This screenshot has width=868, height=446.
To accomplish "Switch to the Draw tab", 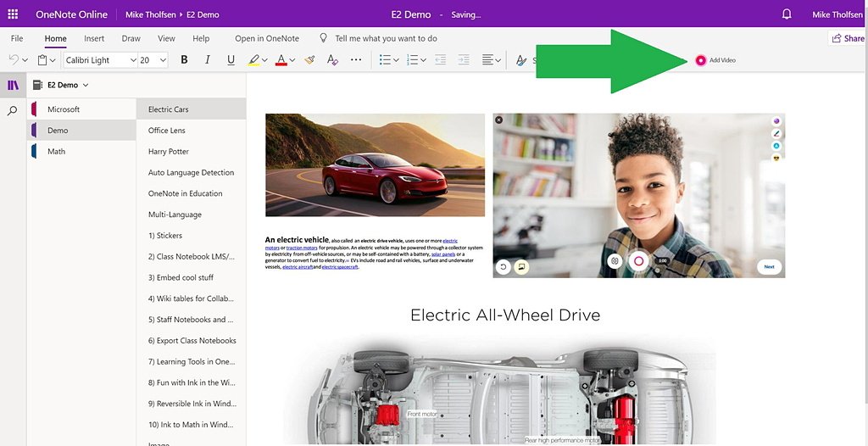I will pyautogui.click(x=131, y=38).
